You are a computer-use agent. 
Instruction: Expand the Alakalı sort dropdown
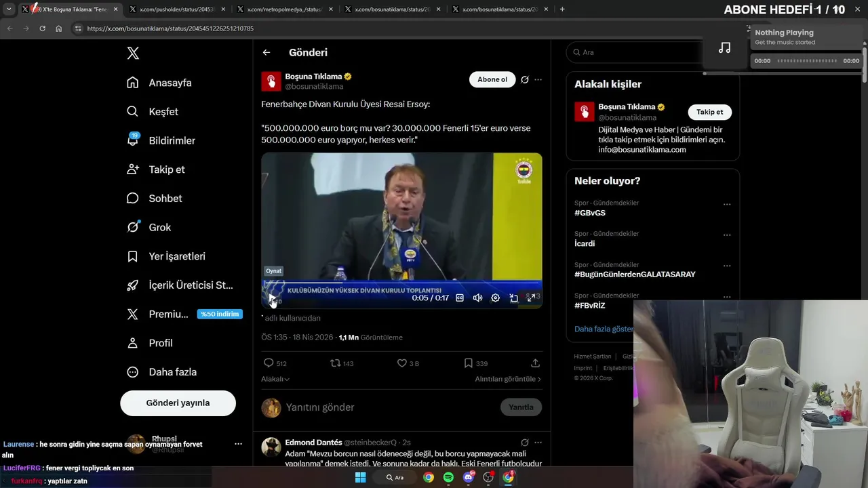pyautogui.click(x=275, y=379)
